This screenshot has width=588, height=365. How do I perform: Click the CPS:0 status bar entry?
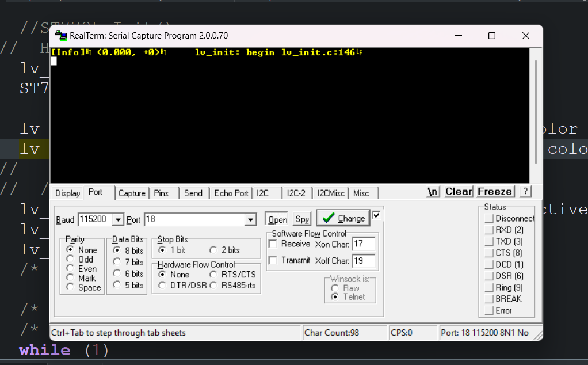413,333
